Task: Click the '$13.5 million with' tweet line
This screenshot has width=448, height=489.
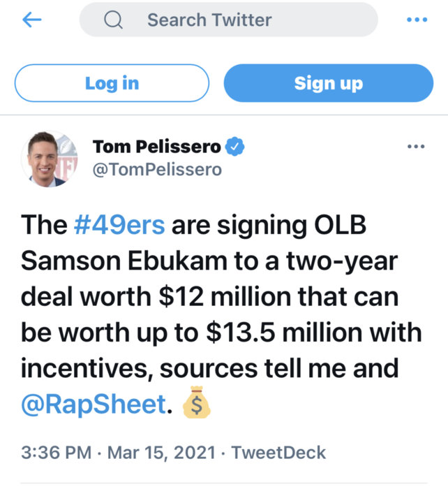Action: (314, 333)
